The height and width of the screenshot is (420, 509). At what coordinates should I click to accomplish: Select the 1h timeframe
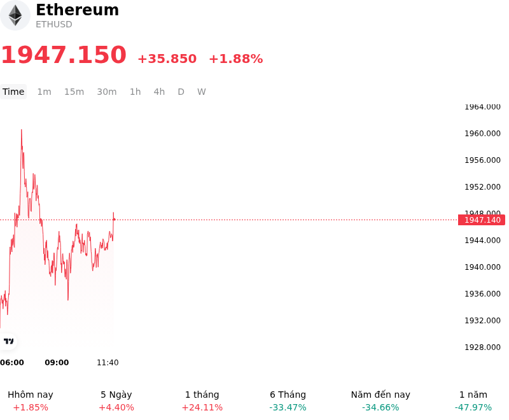[x=136, y=92]
